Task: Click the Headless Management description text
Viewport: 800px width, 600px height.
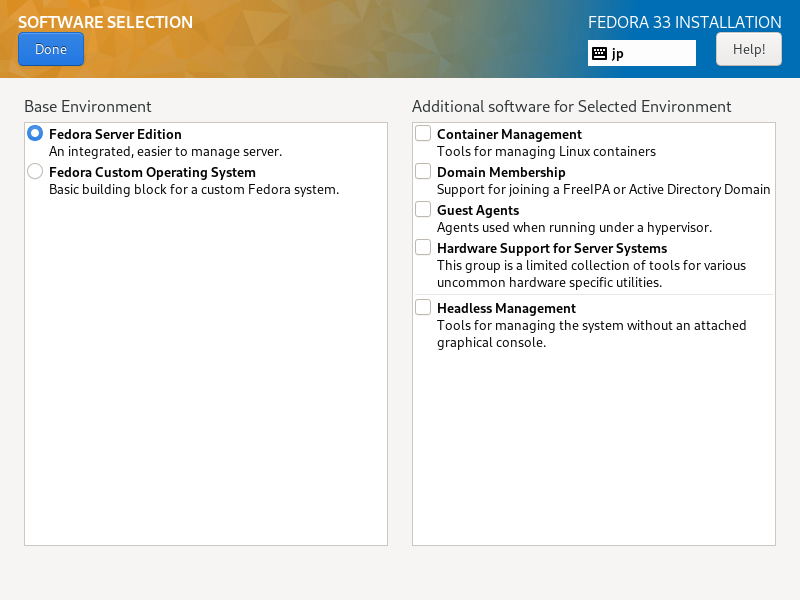Action: 591,334
